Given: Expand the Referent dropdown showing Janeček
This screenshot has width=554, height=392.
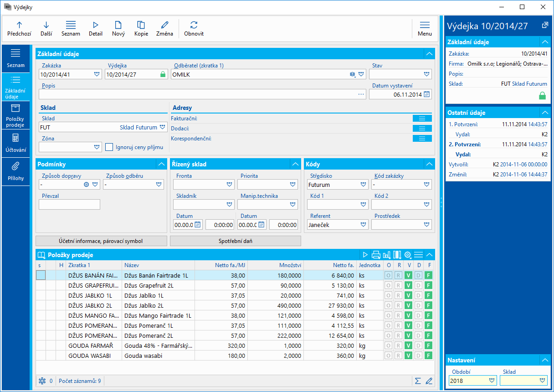Looking at the screenshot, I should coord(363,225).
